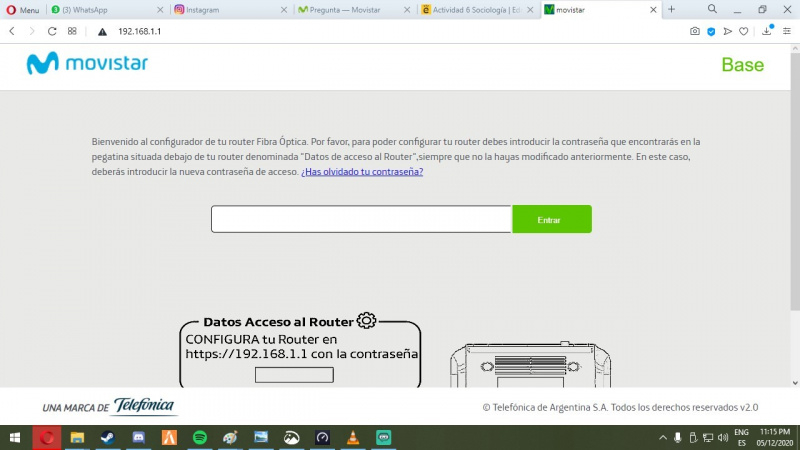
Task: Go forward to the next page
Action: tap(32, 31)
